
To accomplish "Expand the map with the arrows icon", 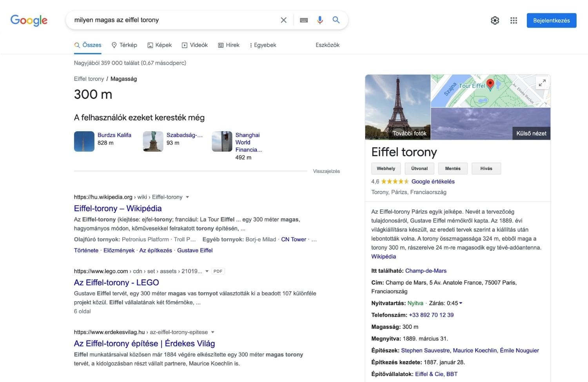I will (542, 83).
